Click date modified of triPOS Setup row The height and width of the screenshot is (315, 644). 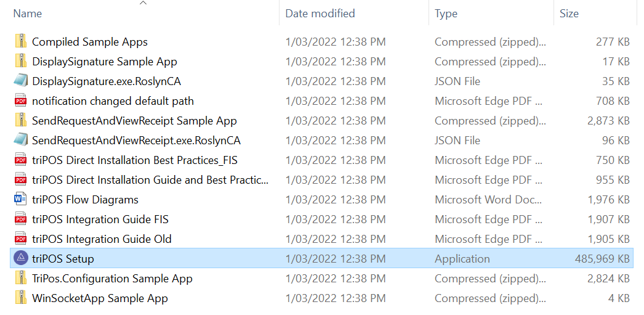[336, 259]
